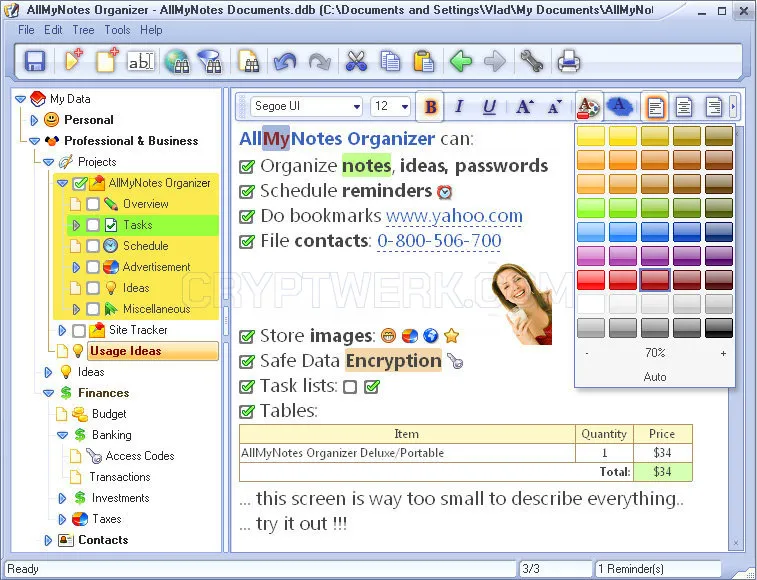Click the Copy pages icon

[x=390, y=62]
